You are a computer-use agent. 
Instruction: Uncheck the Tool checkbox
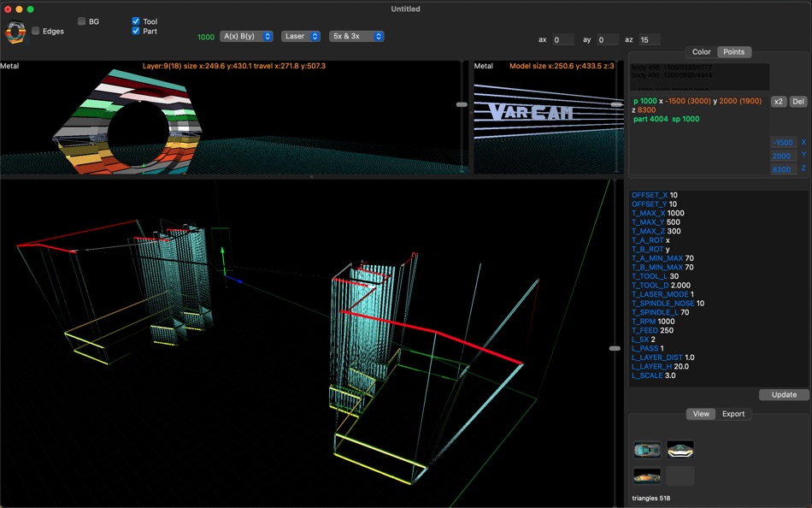(x=136, y=21)
